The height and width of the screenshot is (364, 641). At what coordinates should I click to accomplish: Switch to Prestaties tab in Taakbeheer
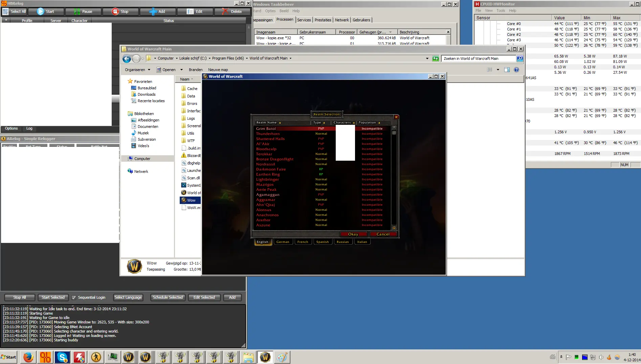pyautogui.click(x=323, y=20)
